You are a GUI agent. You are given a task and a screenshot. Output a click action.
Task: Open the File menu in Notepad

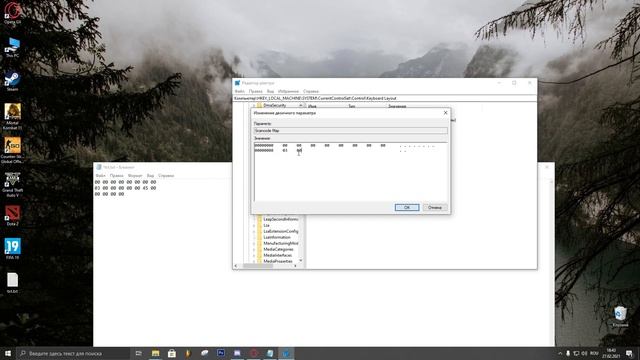point(100,176)
